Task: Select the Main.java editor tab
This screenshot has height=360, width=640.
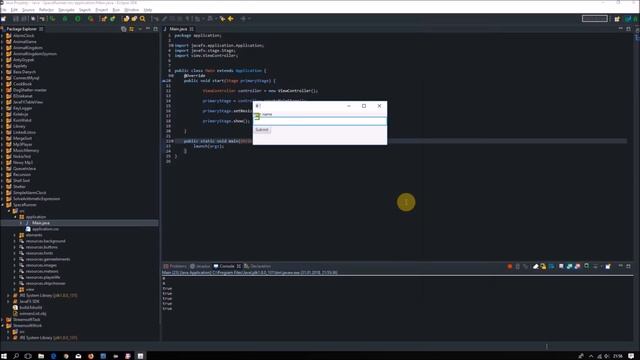Action: 178,29
